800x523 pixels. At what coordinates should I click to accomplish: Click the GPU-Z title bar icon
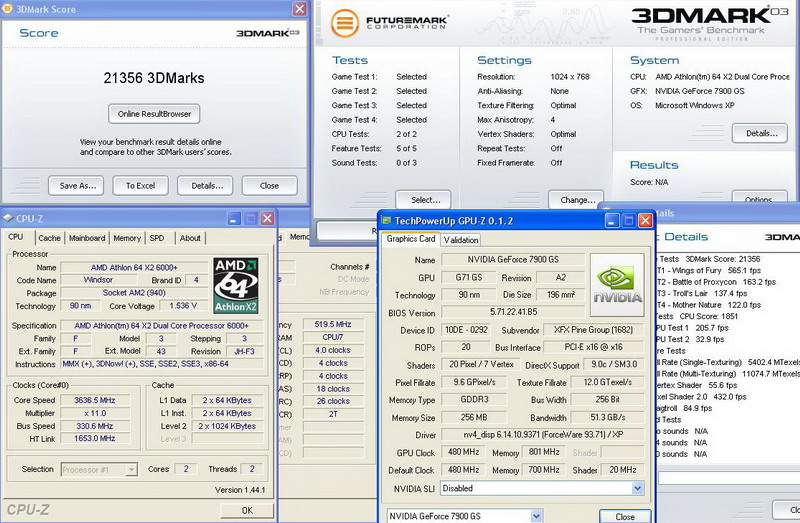[x=386, y=220]
